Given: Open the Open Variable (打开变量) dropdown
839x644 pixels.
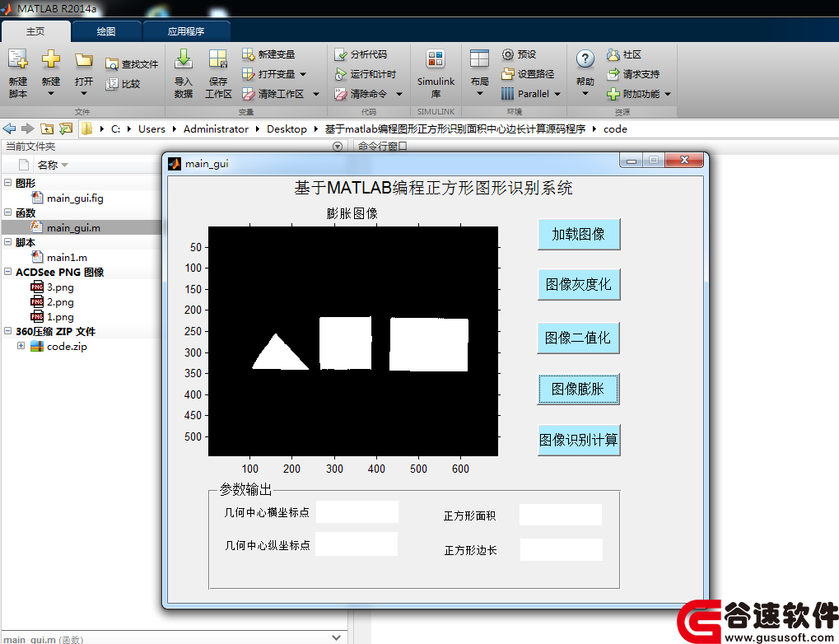Looking at the screenshot, I should pos(303,74).
